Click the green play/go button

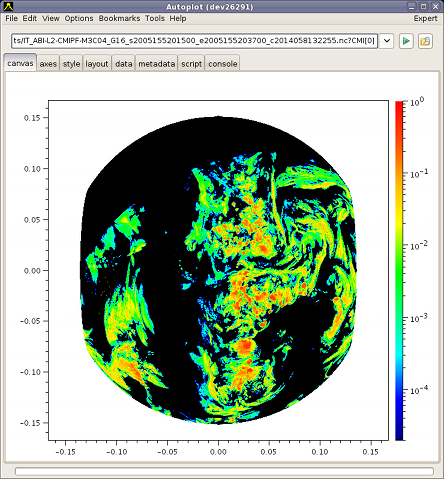[x=406, y=41]
